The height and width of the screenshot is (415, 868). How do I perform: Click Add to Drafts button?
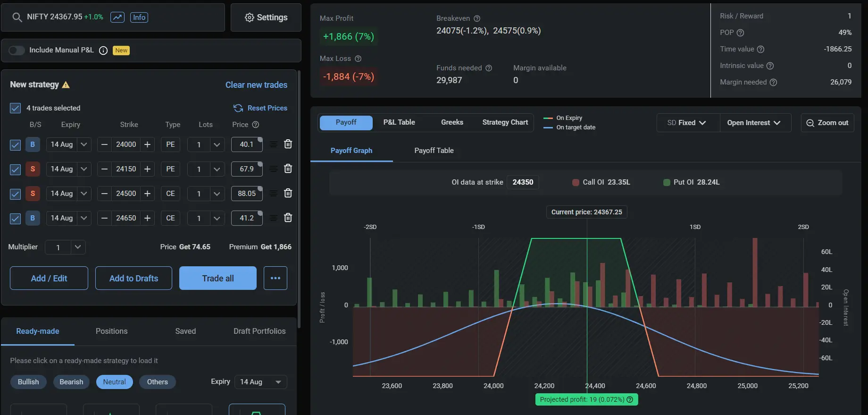click(134, 278)
